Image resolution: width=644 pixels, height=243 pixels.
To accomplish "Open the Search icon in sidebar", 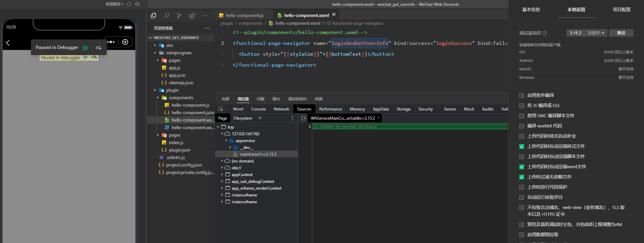I will [167, 16].
